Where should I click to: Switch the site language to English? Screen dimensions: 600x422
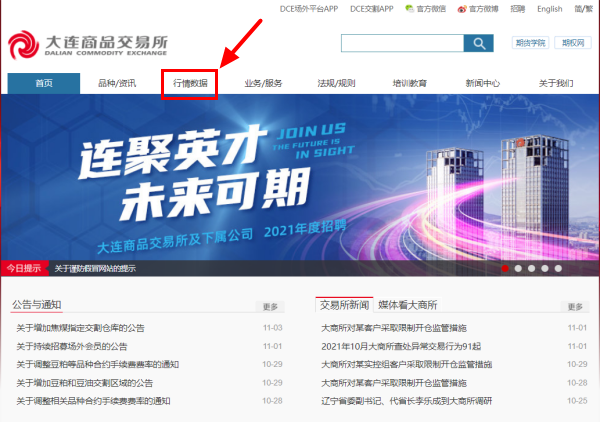[549, 9]
